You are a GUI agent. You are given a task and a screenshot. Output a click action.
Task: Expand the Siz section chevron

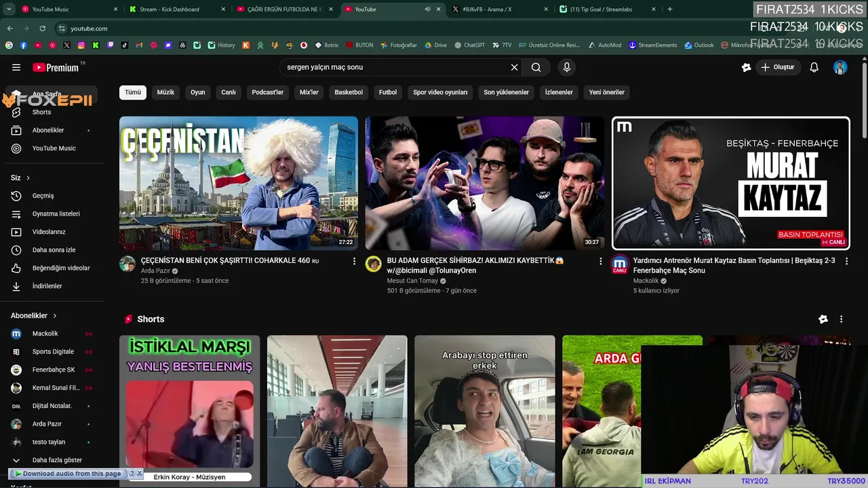[28, 178]
